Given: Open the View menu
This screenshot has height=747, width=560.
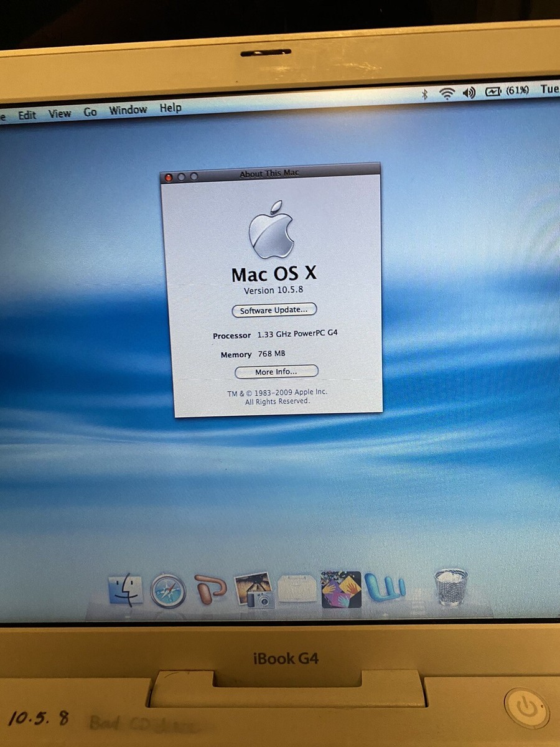Looking at the screenshot, I should pyautogui.click(x=60, y=113).
